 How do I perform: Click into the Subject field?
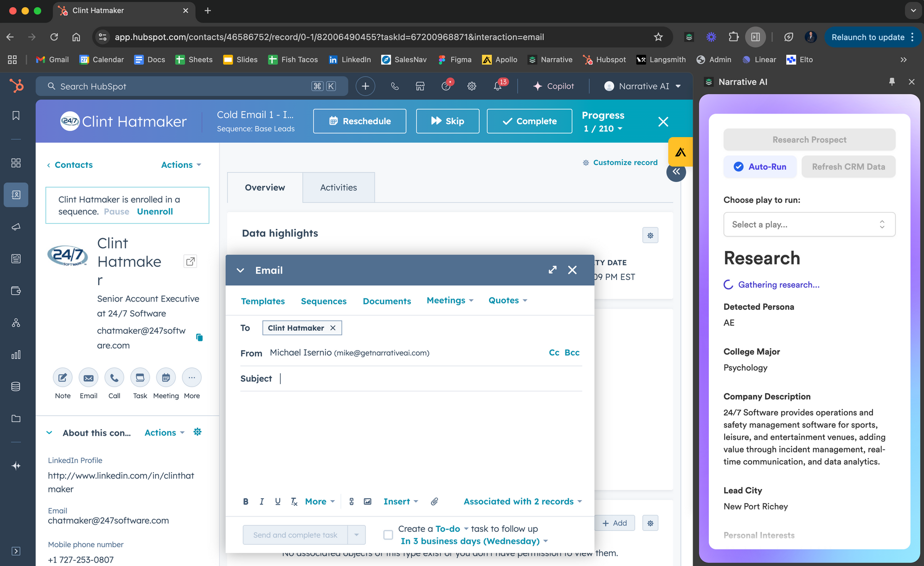[x=430, y=378]
